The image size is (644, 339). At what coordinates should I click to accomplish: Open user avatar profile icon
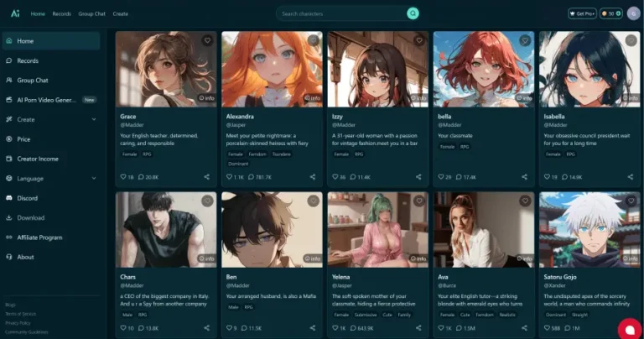tap(633, 13)
